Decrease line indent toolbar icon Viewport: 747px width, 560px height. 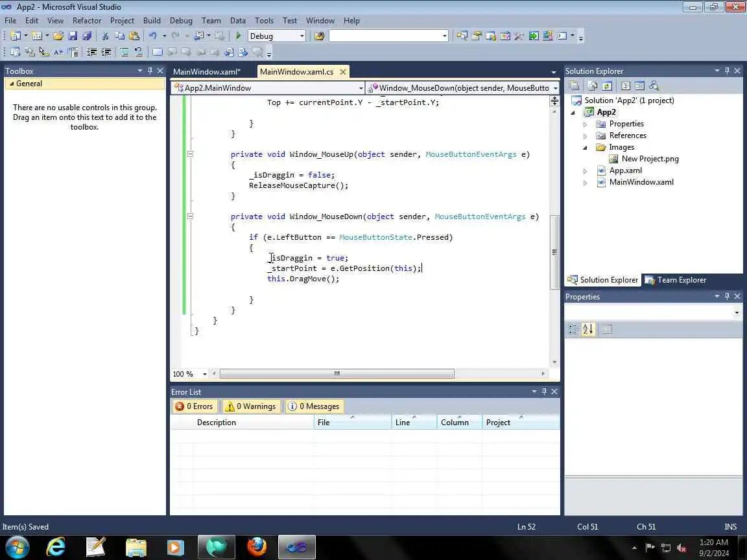tap(91, 52)
